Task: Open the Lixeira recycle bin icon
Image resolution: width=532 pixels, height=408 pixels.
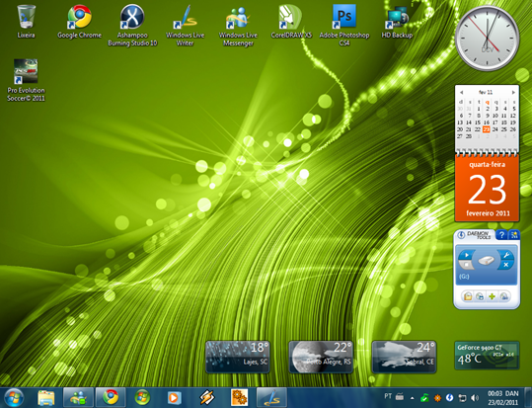Action: tap(26, 21)
